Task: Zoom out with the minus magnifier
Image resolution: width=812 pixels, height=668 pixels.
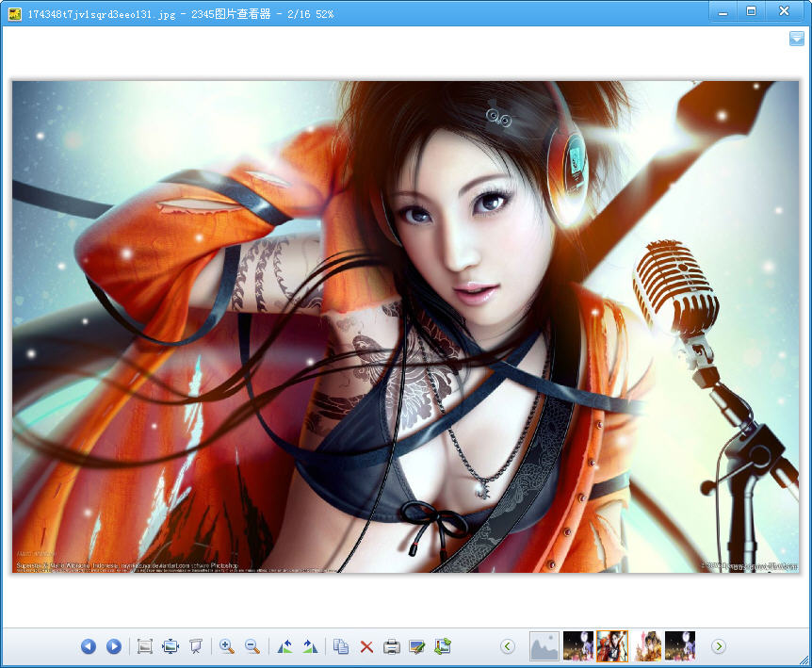Action: click(252, 646)
